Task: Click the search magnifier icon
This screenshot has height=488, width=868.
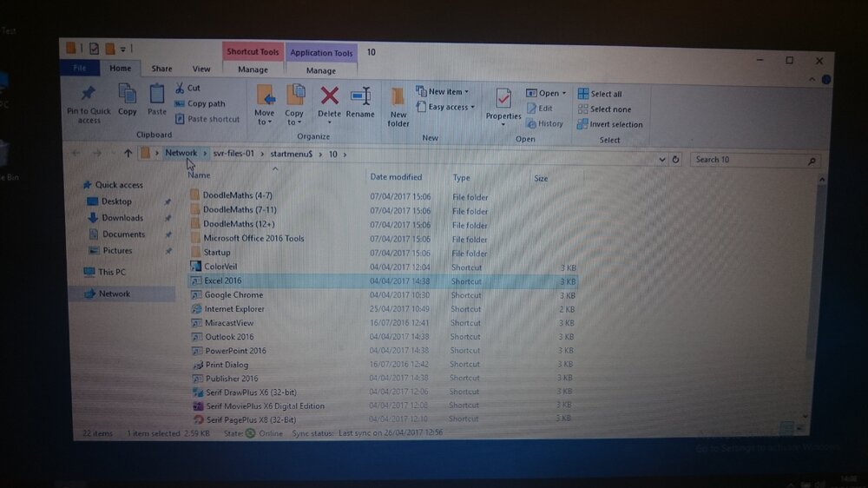Action: (812, 161)
